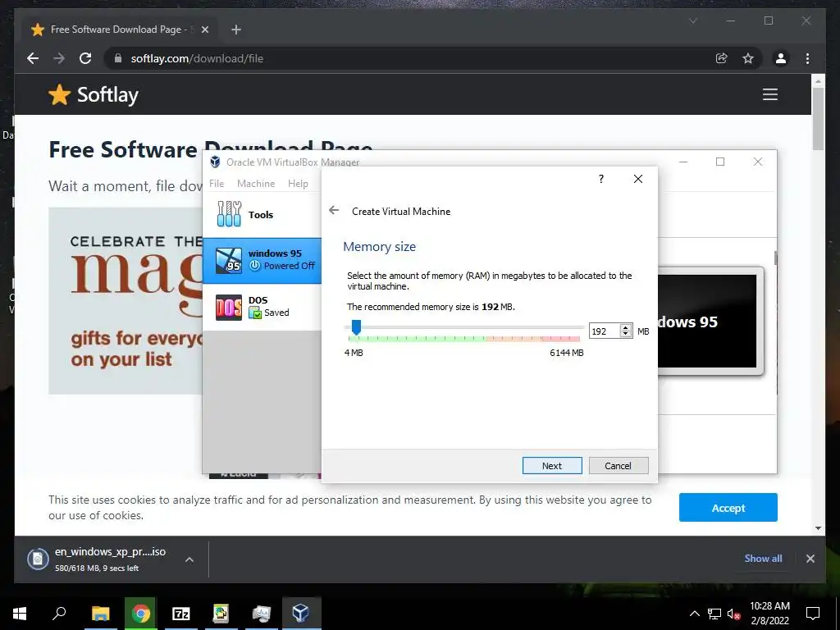The height and width of the screenshot is (630, 840).
Task: Click Show all downloads link
Action: pyautogui.click(x=763, y=558)
